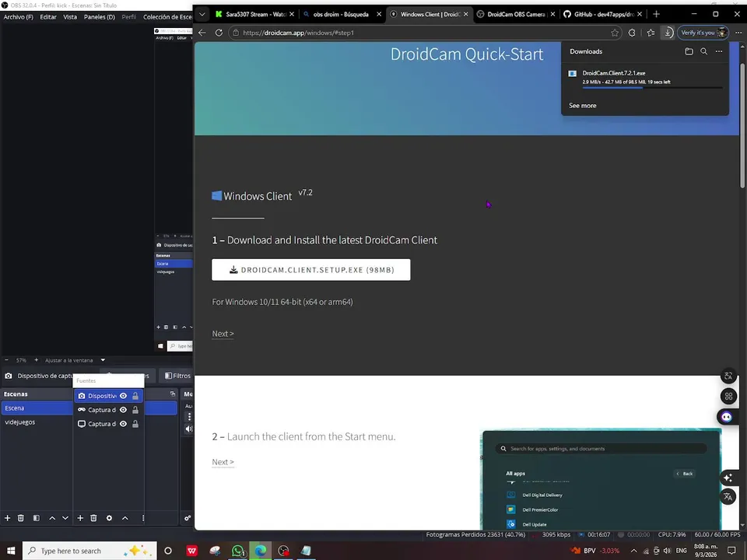Open the favorites list icon
This screenshot has height=560, width=747.
tap(651, 33)
